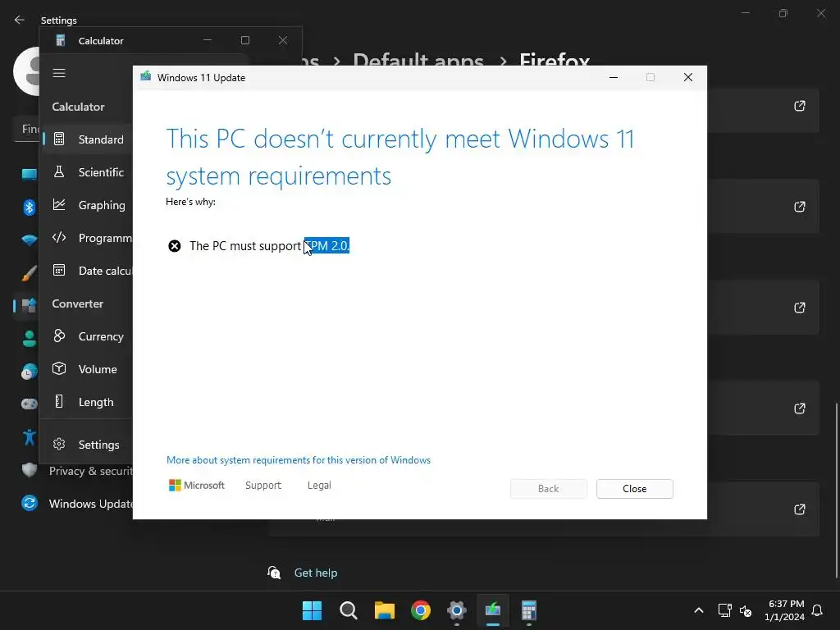Click the Calculator app icon in title bar
This screenshot has height=630, width=840.
61,40
